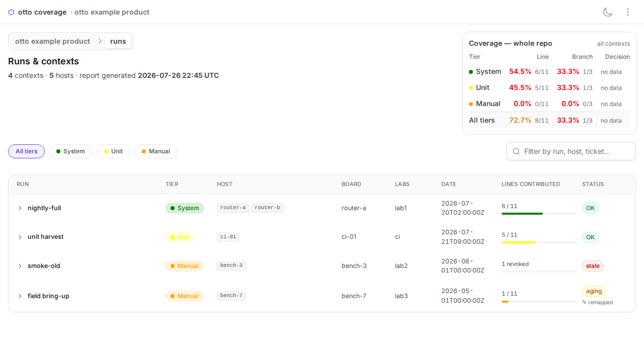Click the otto coverage hexagon logo
Viewport: 644px width, 362px height.
click(x=11, y=12)
